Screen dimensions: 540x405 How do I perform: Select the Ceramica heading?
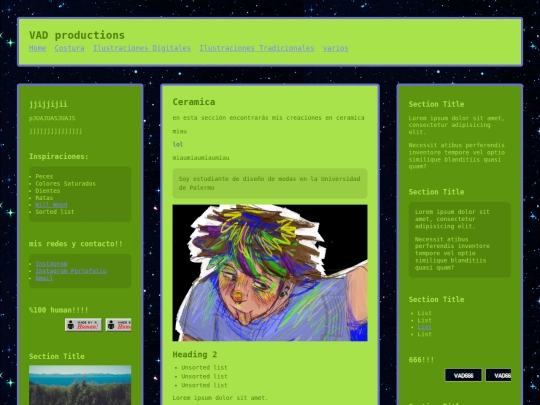tap(194, 102)
